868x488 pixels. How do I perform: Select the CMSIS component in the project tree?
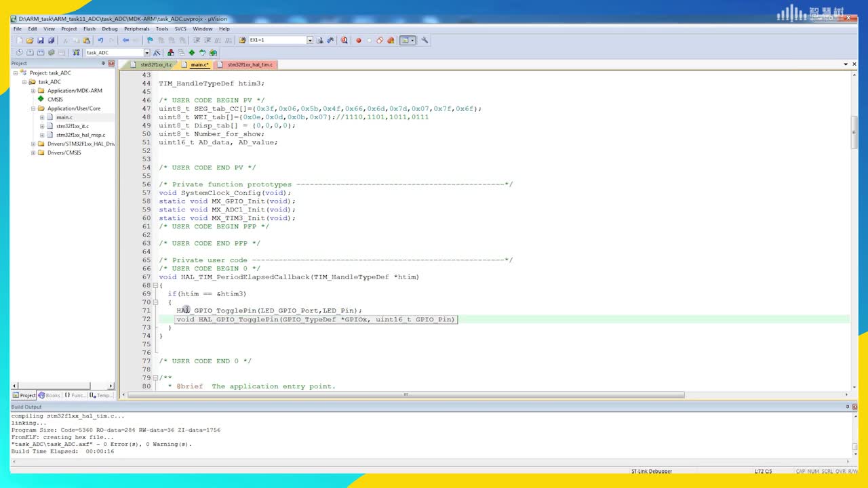(55, 99)
